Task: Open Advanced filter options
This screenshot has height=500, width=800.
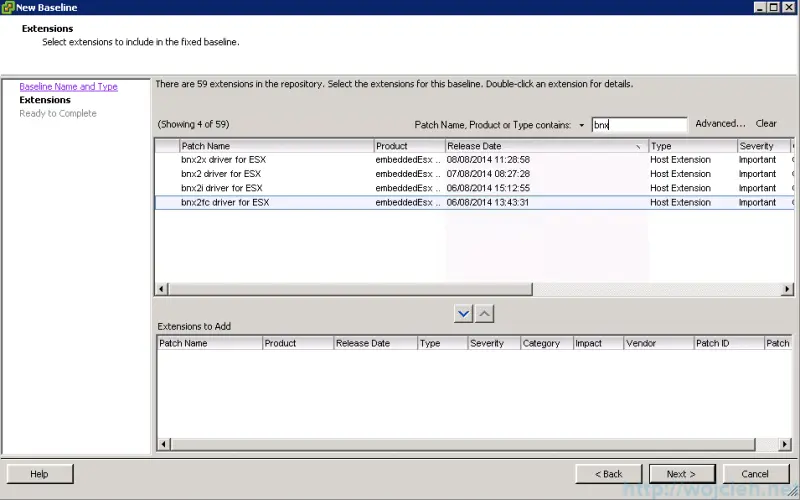Action: 720,123
